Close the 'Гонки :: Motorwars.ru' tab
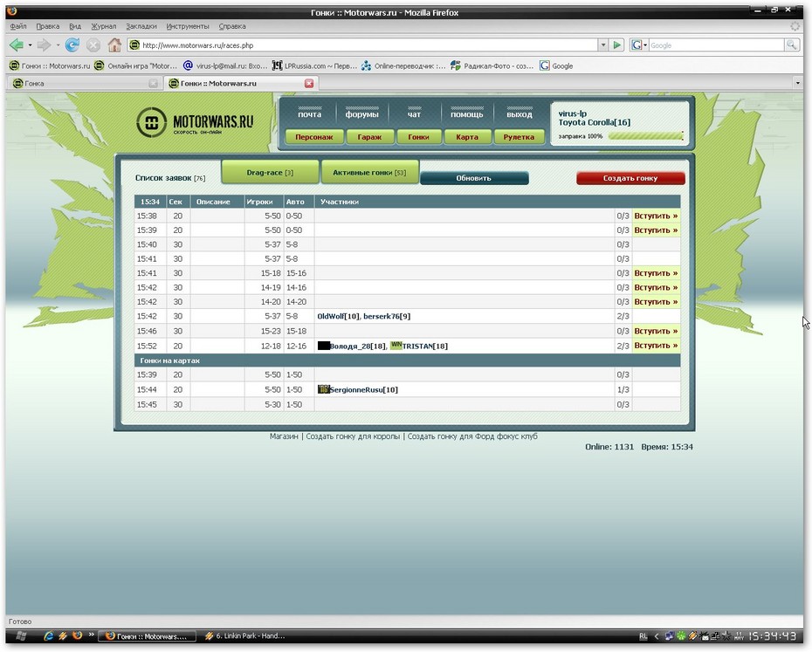Viewport: 812px width, 652px height. click(x=309, y=84)
